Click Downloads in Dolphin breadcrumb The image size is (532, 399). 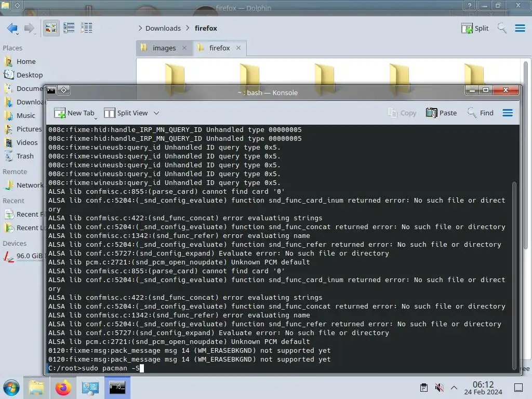click(x=163, y=28)
